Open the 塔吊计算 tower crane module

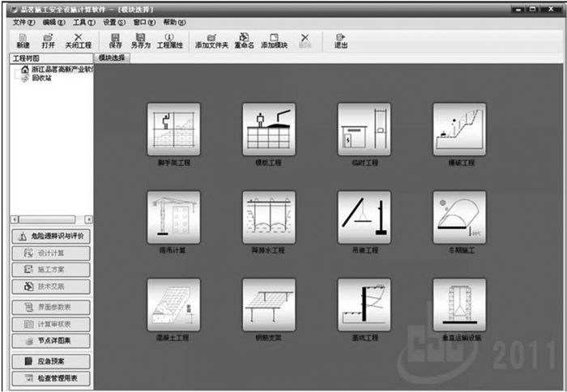coord(173,217)
